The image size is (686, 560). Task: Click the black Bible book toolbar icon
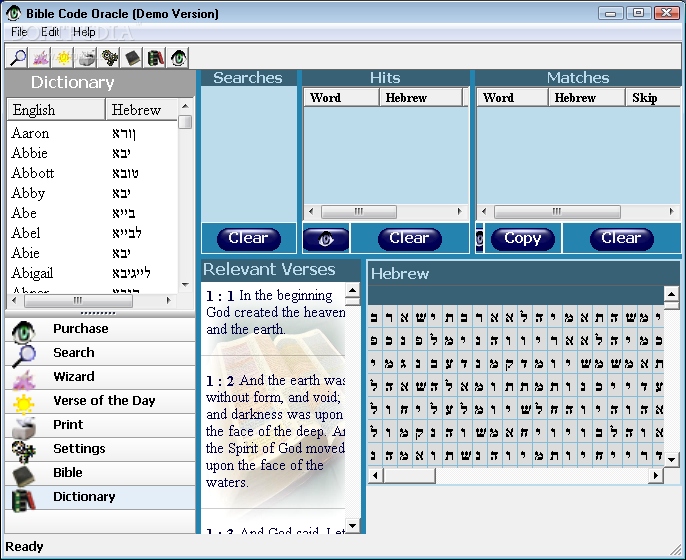coord(133,58)
